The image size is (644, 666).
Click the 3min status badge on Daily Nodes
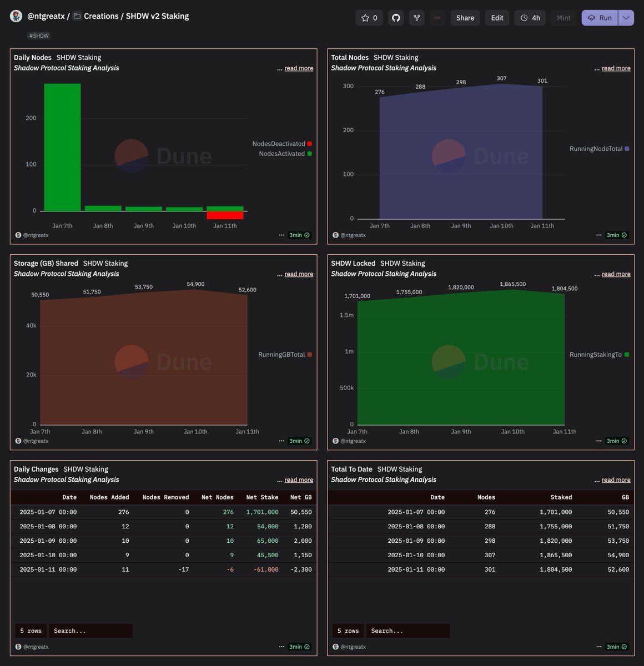pyautogui.click(x=300, y=235)
